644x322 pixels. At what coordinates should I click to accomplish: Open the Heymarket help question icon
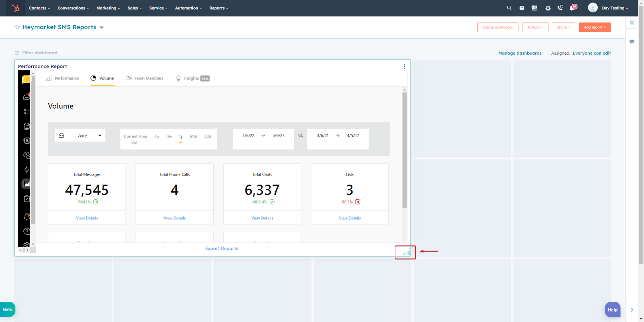coord(27,231)
